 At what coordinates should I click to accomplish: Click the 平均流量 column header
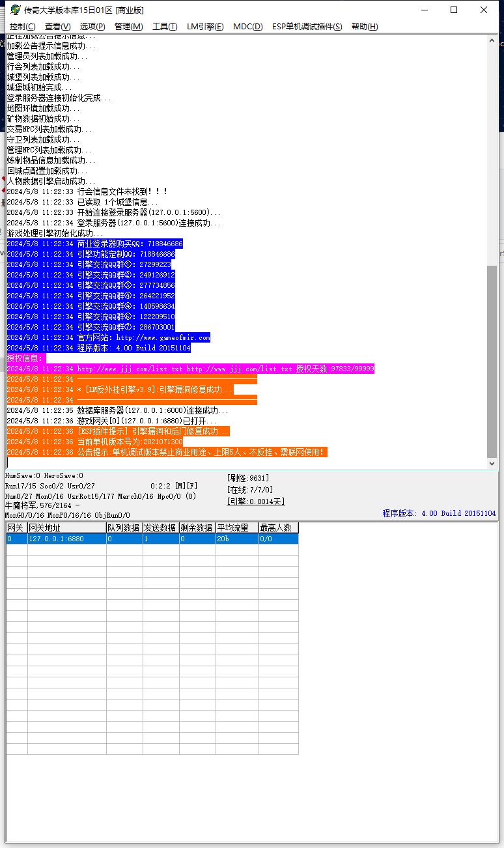pos(237,528)
